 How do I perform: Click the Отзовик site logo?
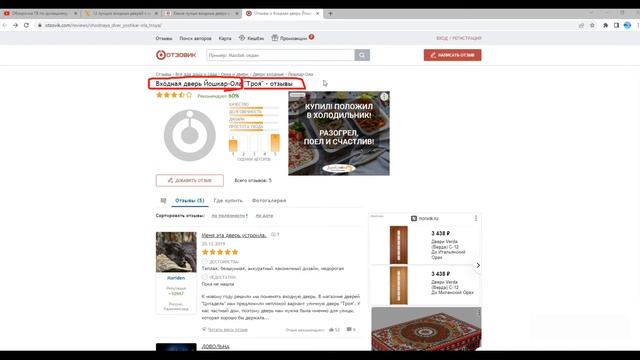(x=176, y=55)
